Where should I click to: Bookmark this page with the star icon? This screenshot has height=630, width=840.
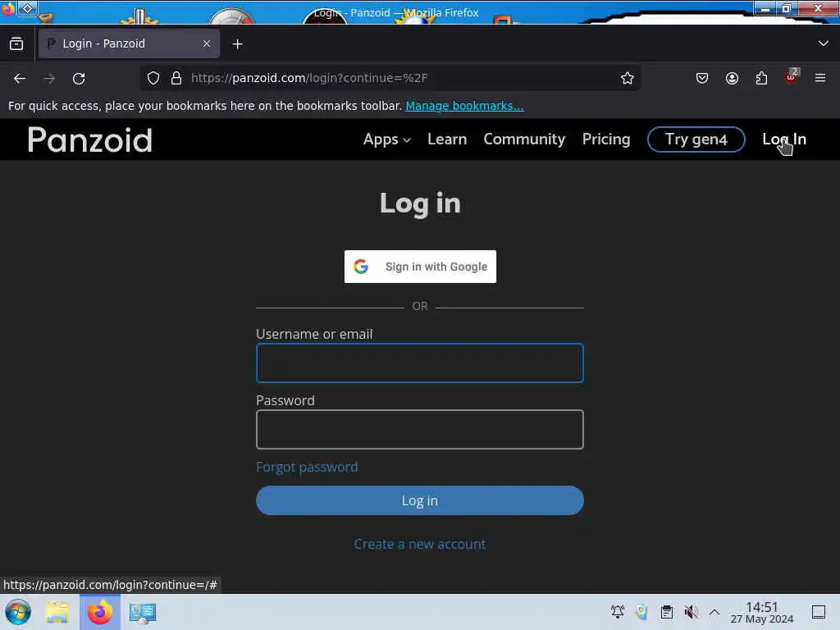coord(628,78)
